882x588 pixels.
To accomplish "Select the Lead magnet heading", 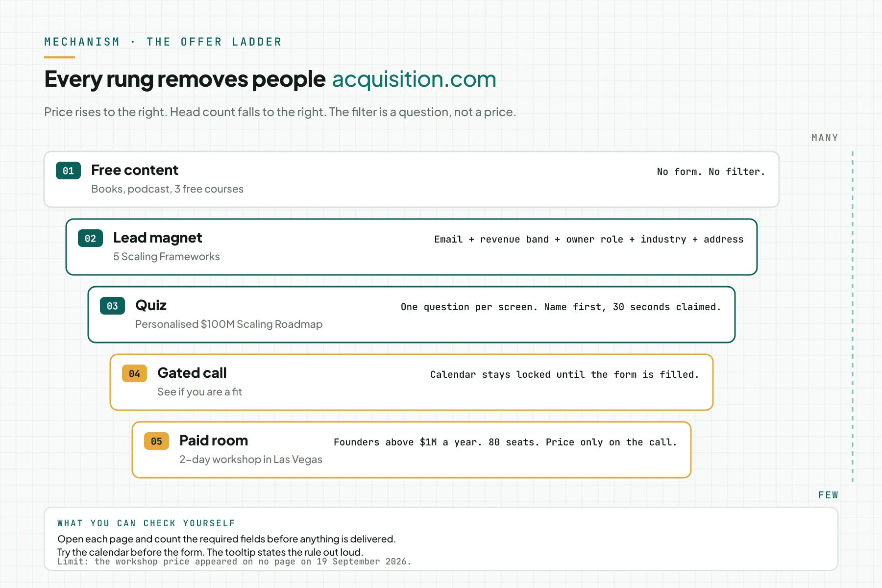I will click(x=157, y=238).
